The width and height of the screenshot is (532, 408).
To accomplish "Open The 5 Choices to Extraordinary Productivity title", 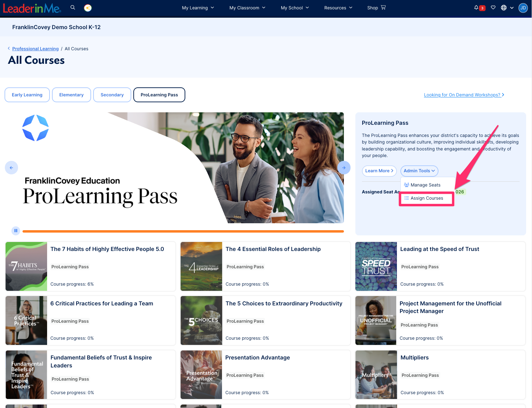I will tap(284, 304).
